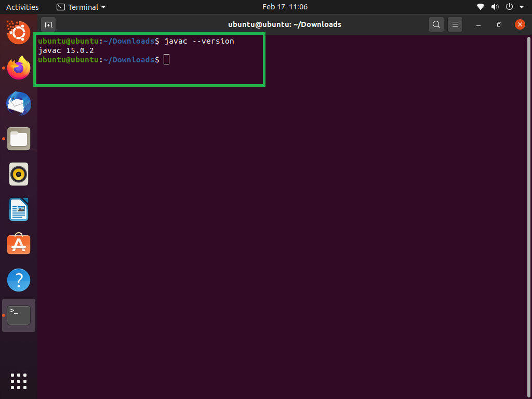Click the 'javac 15.0.2' output line
This screenshot has width=532, height=399.
coord(66,50)
